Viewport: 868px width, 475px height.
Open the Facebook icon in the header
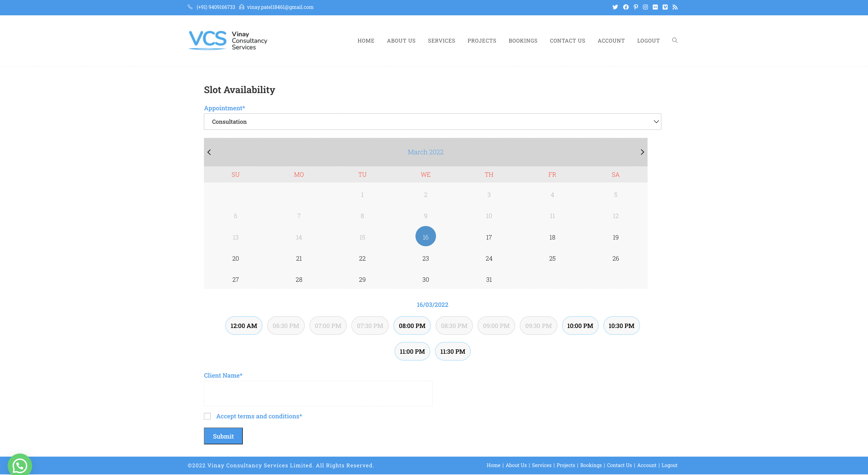[626, 7]
